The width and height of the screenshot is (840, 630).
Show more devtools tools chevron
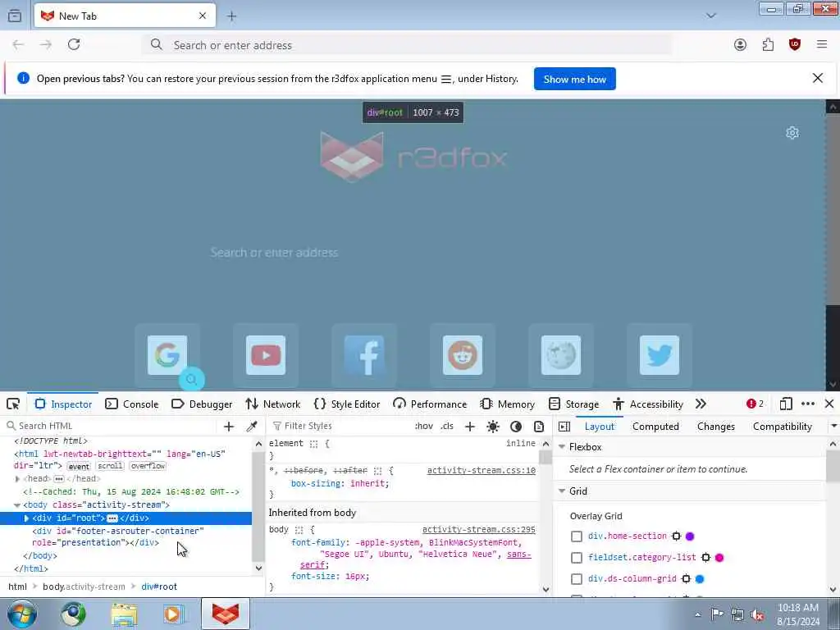click(x=701, y=404)
